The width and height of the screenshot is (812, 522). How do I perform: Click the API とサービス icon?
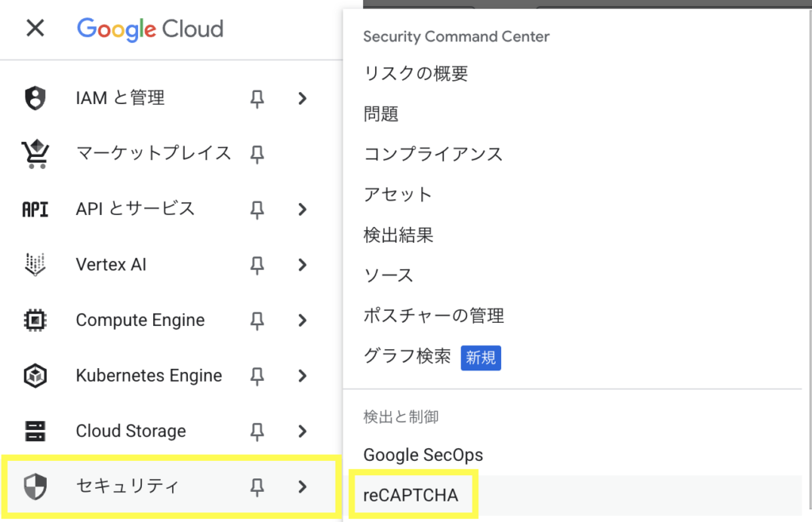(x=35, y=209)
